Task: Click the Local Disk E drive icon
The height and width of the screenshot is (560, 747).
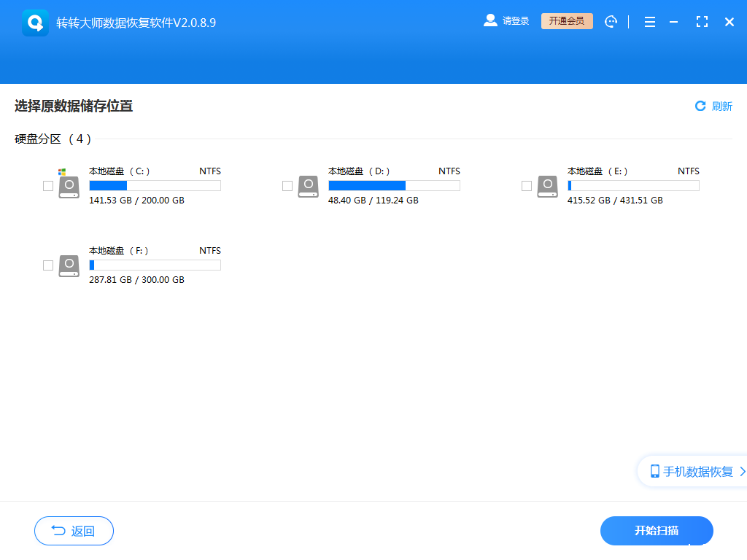Action: [547, 186]
